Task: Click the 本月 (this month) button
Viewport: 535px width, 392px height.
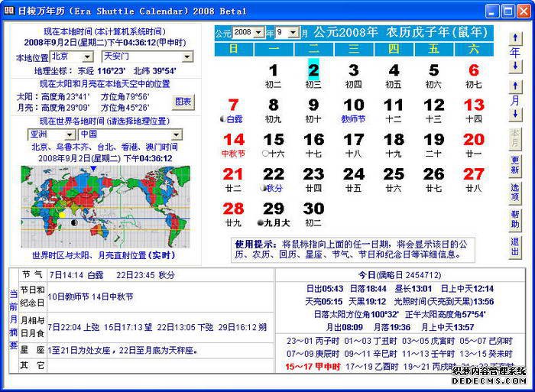Action: click(x=515, y=138)
